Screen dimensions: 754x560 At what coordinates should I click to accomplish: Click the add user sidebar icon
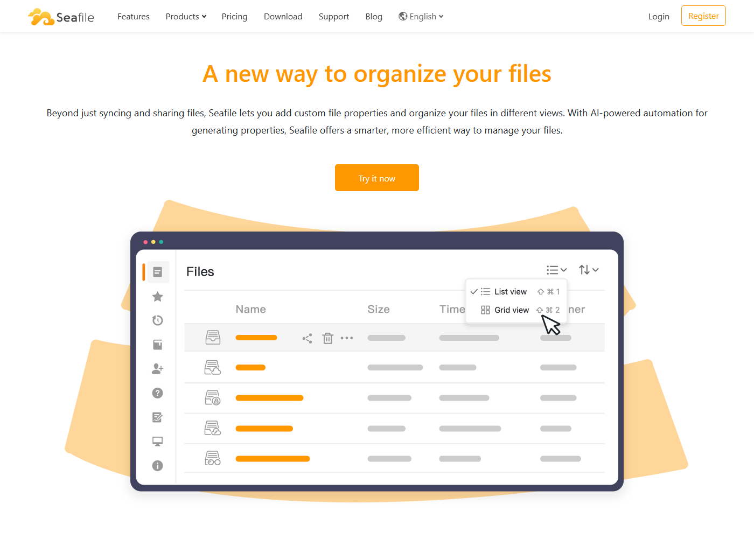[x=158, y=369]
